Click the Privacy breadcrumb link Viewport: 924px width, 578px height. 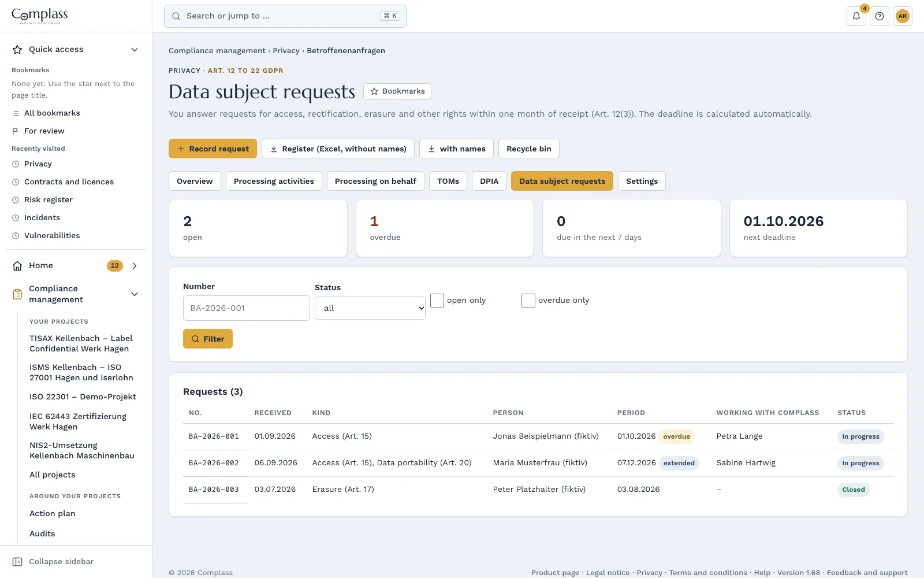pos(286,51)
